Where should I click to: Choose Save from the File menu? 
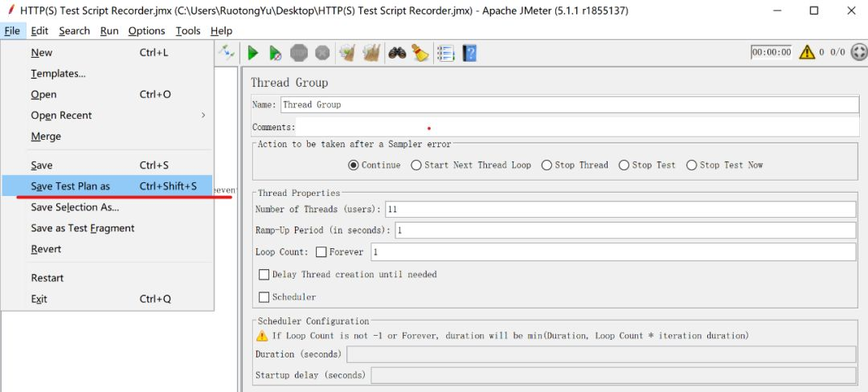coord(107,165)
